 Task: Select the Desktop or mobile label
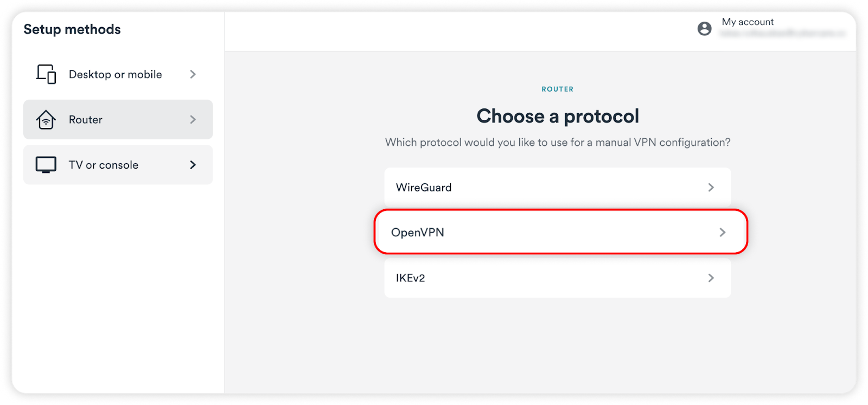click(x=115, y=74)
